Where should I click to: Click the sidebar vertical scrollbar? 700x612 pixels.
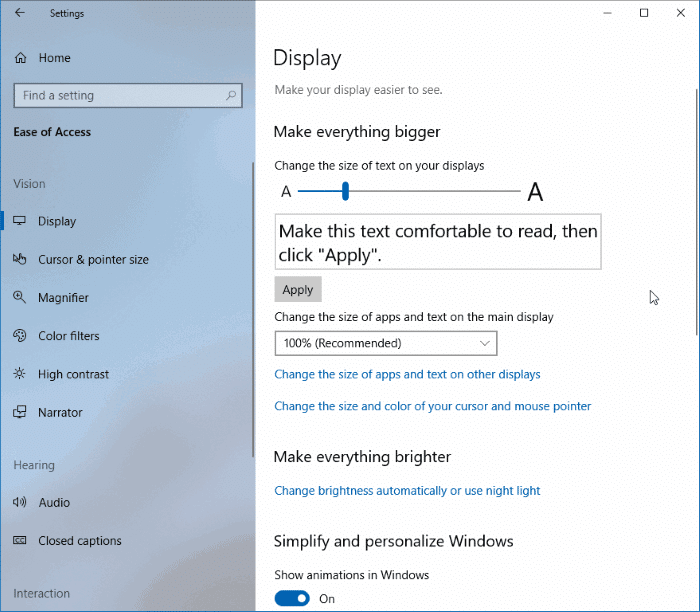tap(253, 309)
